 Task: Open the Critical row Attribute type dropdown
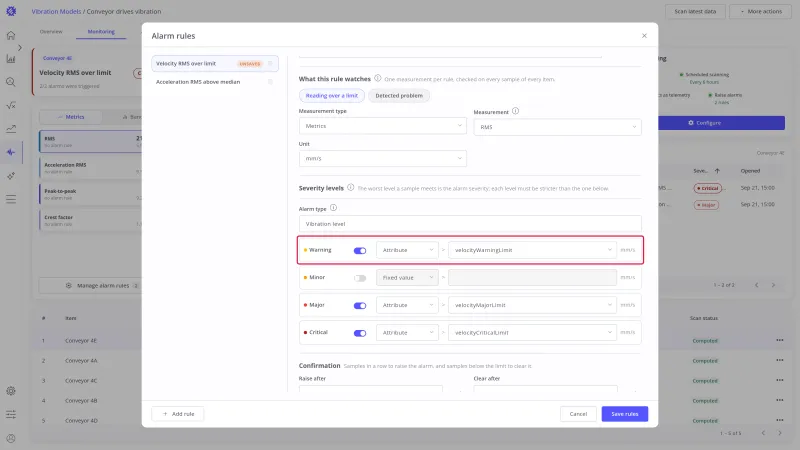point(407,333)
